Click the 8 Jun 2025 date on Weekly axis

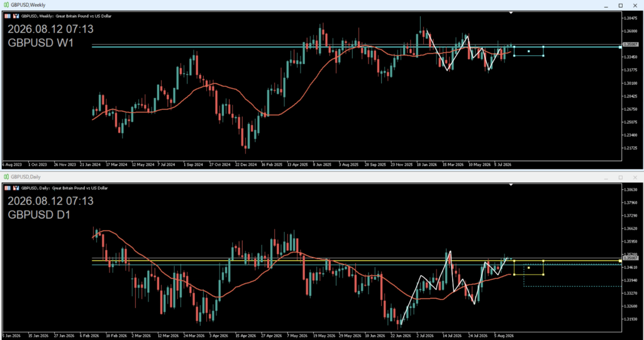tap(323, 164)
